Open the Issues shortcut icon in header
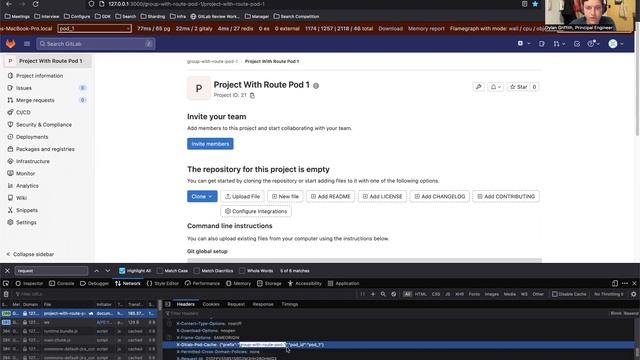Screen dimensions: 640x360 click(542, 44)
